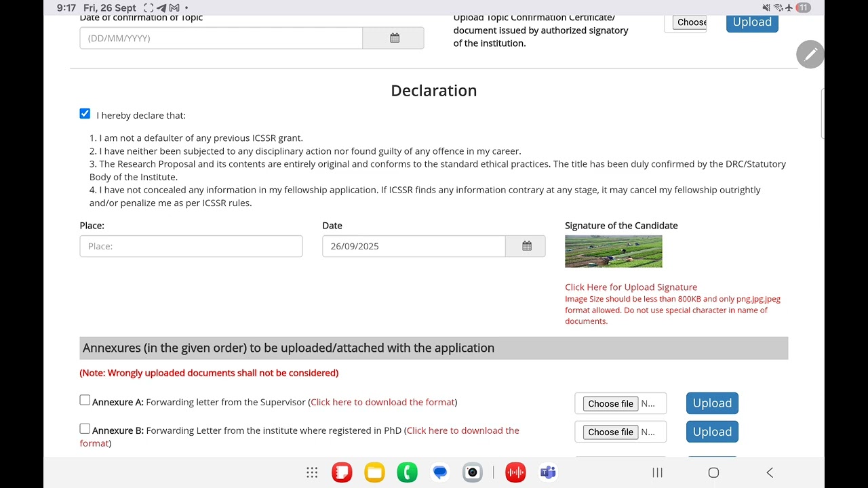Viewport: 868px width, 488px height.
Task: Tap the Wi-Fi icon in status bar
Action: tap(778, 7)
